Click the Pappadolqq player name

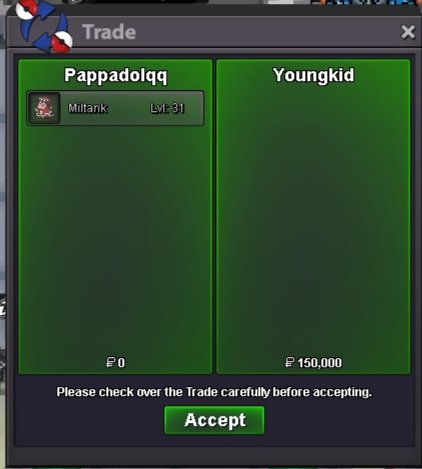click(x=116, y=76)
